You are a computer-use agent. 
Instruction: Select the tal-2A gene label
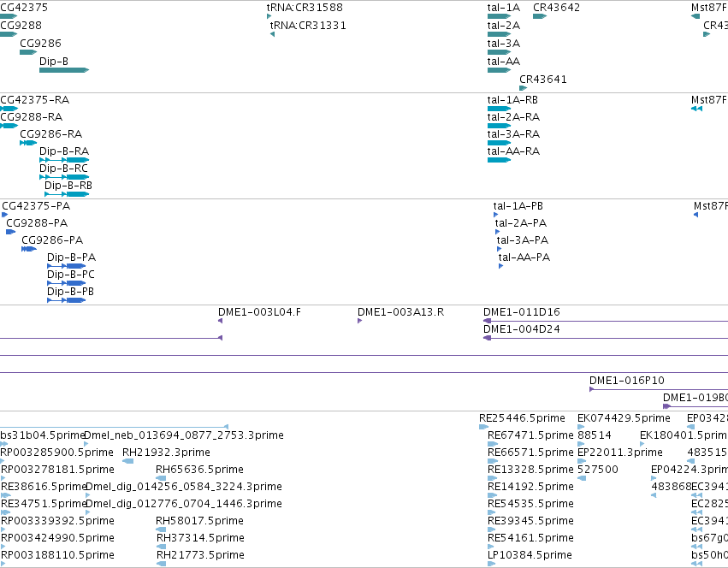coord(504,26)
